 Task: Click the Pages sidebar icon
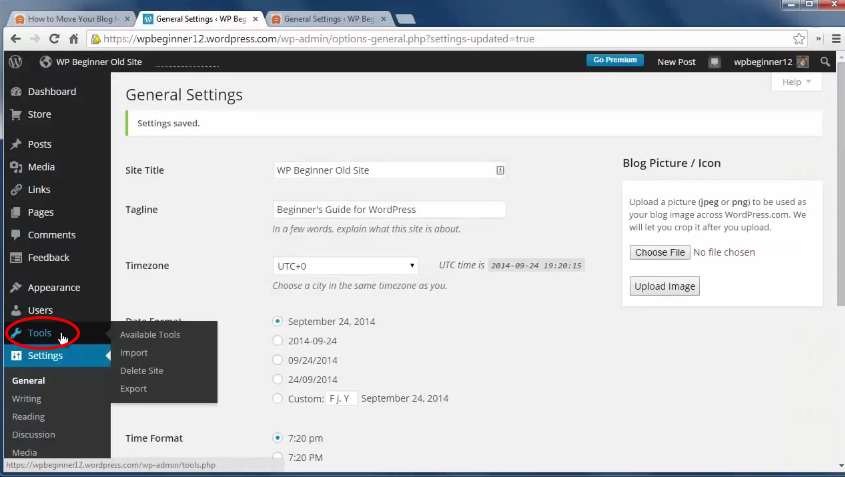click(16, 212)
